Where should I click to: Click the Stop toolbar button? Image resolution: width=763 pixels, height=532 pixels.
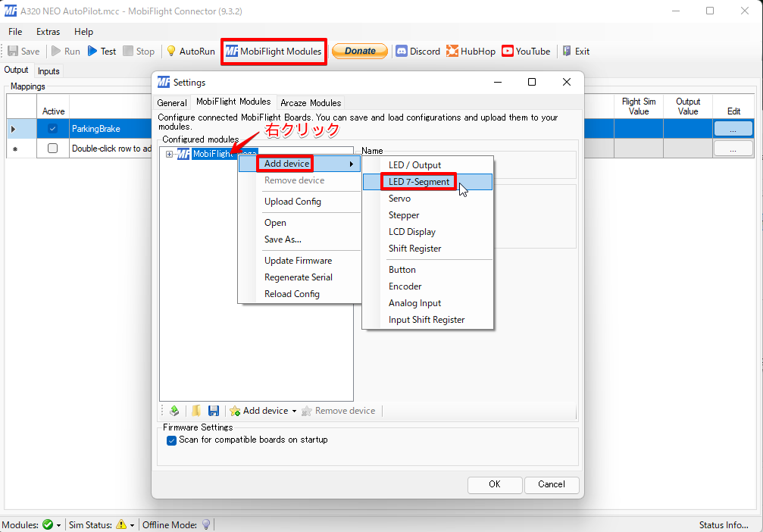point(139,51)
